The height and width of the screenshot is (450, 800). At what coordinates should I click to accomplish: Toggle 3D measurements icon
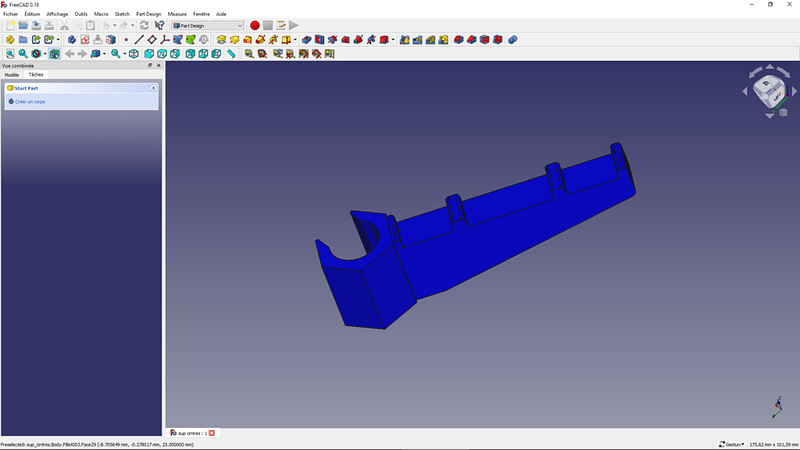[x=316, y=54]
